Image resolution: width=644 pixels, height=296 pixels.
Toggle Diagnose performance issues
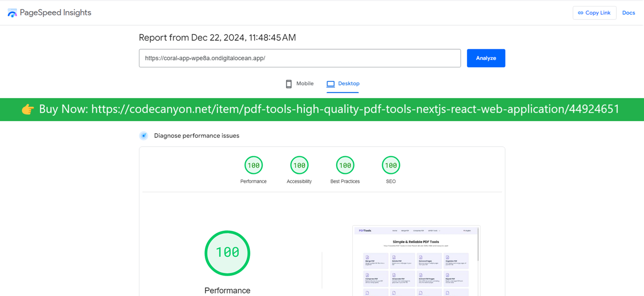coord(143,135)
